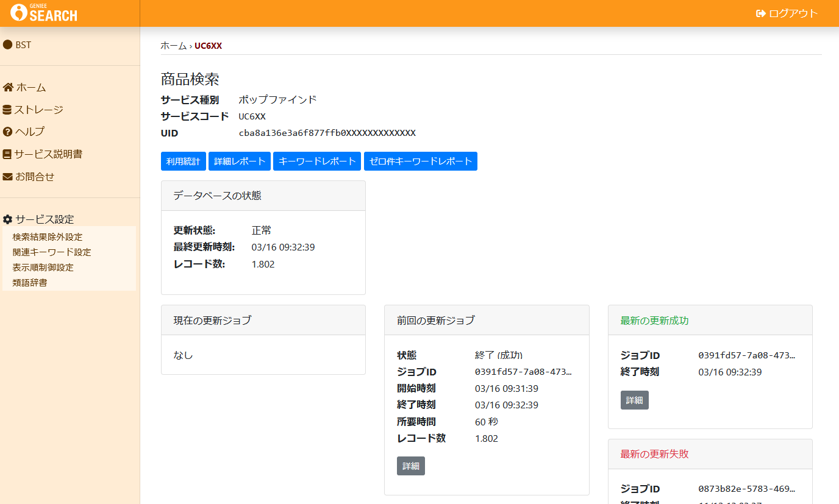Open 検索結果除外設定 submenu item

[48, 237]
